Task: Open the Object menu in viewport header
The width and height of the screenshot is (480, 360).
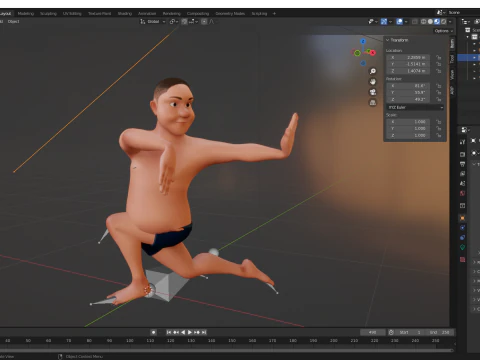Action: click(x=14, y=22)
